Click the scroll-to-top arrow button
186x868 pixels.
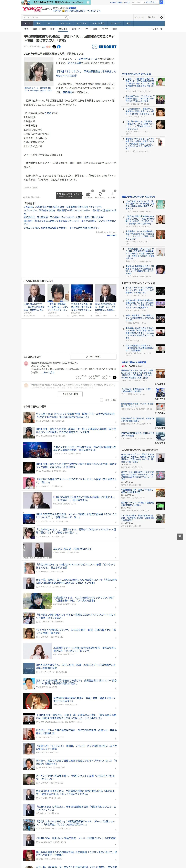(180, 537)
